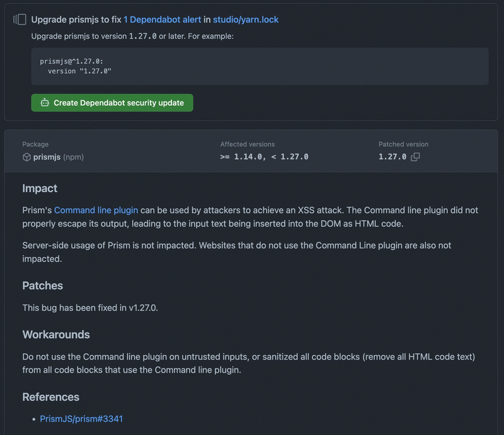
Task: Open the 1 Dependabot alert link
Action: pos(162,20)
